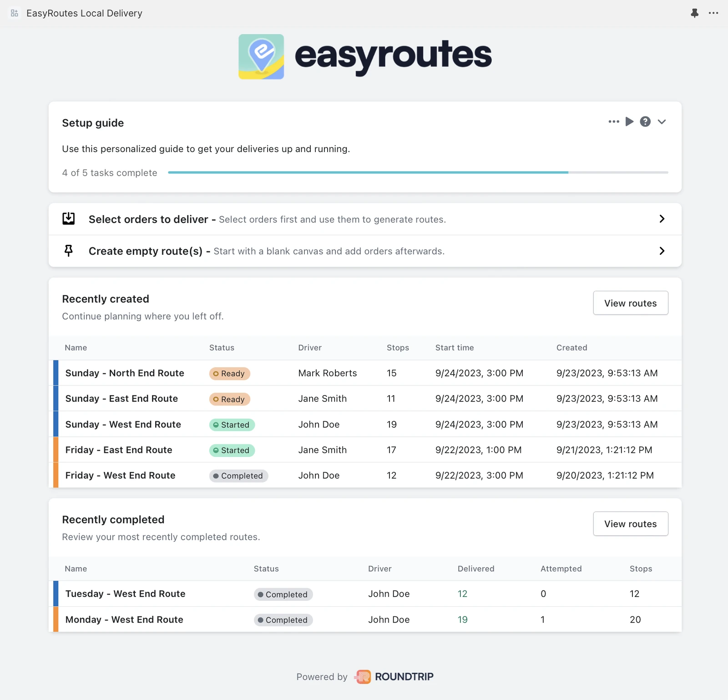
Task: Click the pushpin icon for empty routes
Action: pyautogui.click(x=69, y=251)
